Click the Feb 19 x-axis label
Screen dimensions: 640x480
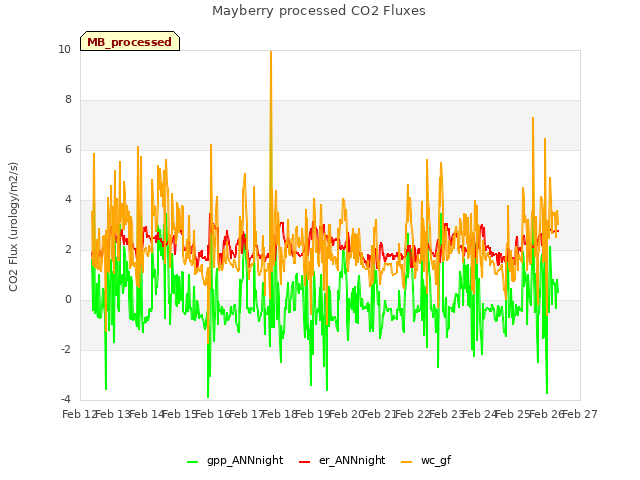313,414
